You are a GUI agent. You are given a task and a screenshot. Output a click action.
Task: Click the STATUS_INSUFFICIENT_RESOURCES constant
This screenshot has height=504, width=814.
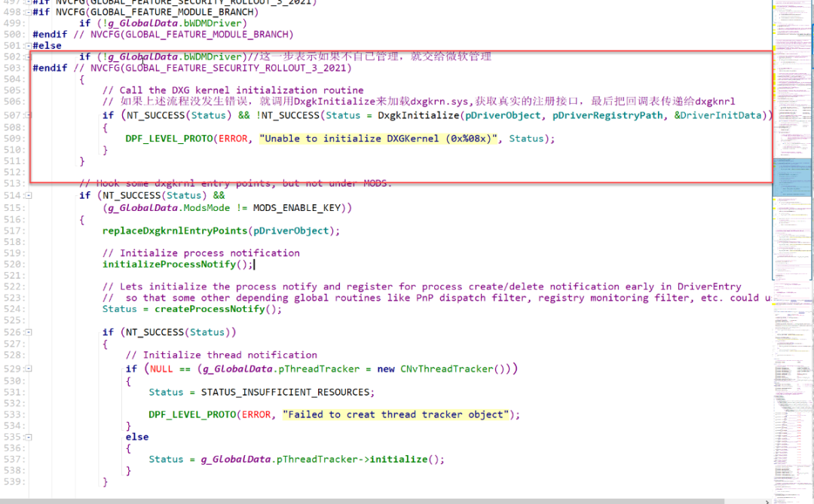tap(286, 392)
